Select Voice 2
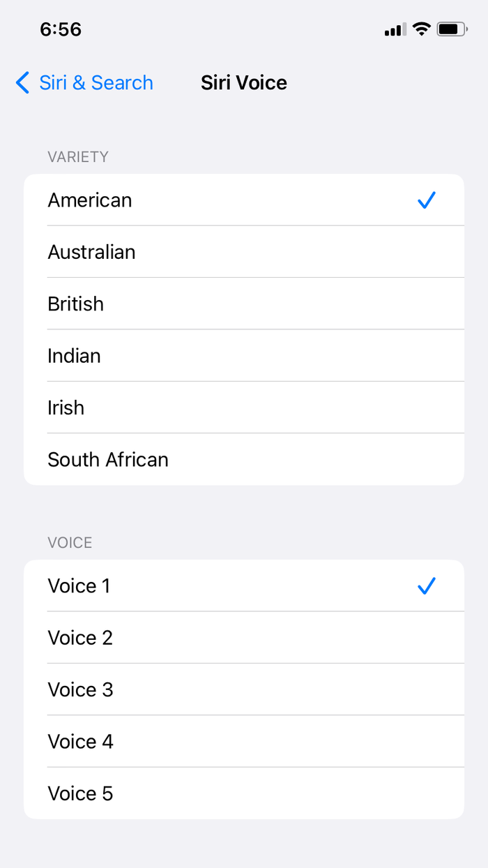 point(81,637)
